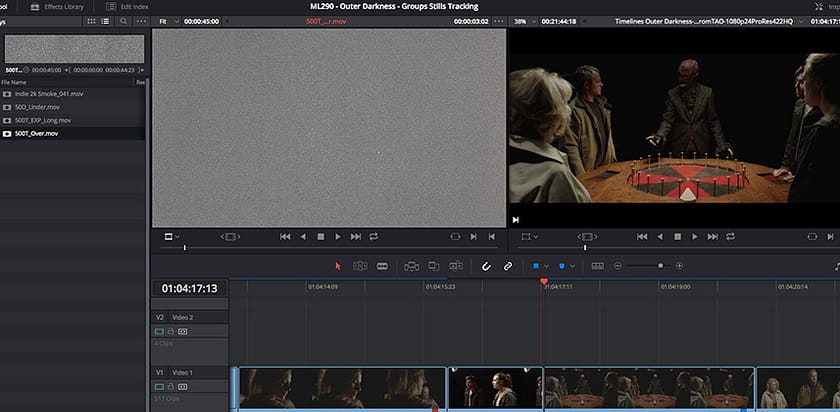Image resolution: width=840 pixels, height=412 pixels.
Task: Toggle timeline snapping magnet
Action: click(486, 266)
